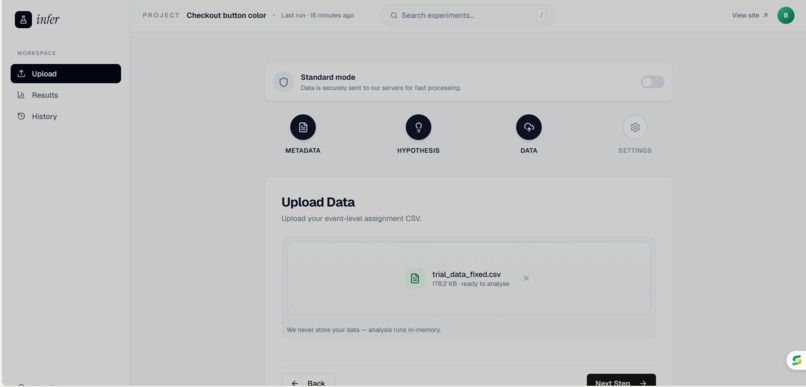Click the magnifier icon in search bar
The height and width of the screenshot is (387, 806).
[394, 15]
